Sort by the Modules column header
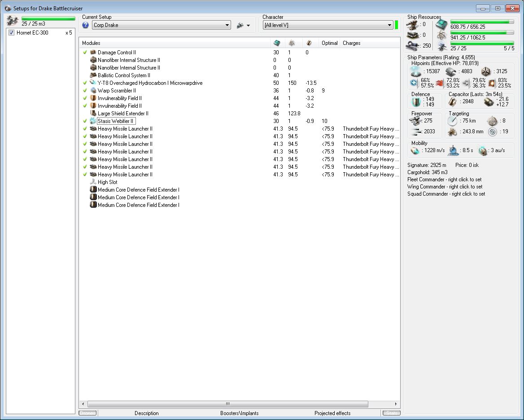This screenshot has height=420, width=524. (x=175, y=43)
